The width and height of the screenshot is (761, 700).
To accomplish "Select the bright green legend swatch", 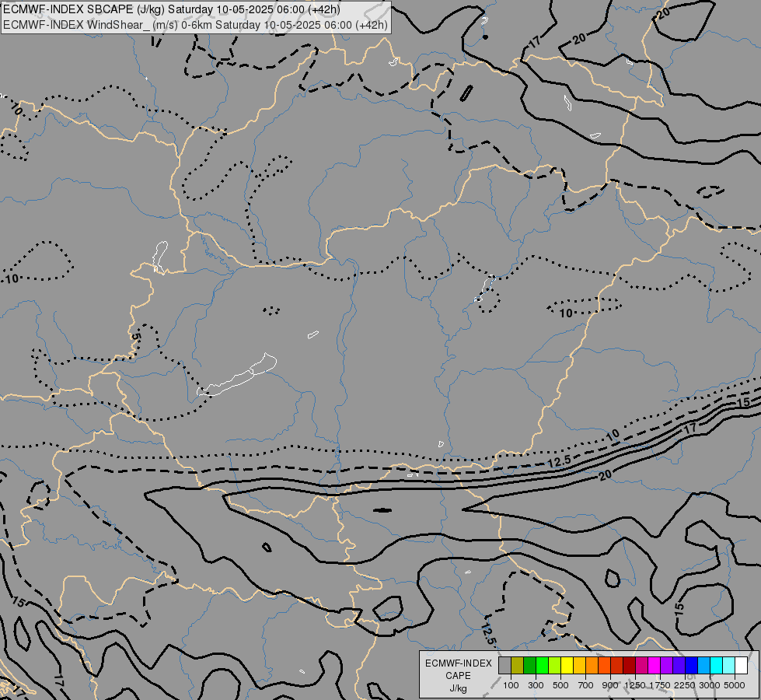I will tap(542, 665).
